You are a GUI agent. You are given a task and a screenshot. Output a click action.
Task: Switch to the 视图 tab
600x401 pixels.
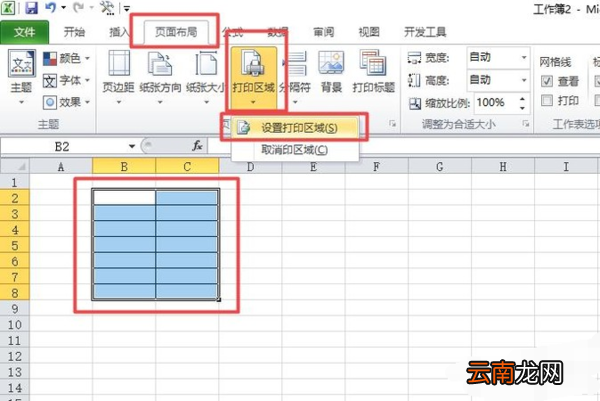pyautogui.click(x=369, y=32)
